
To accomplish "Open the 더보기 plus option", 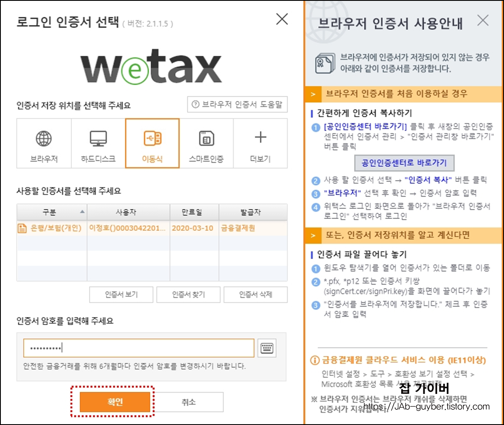I will click(x=260, y=143).
